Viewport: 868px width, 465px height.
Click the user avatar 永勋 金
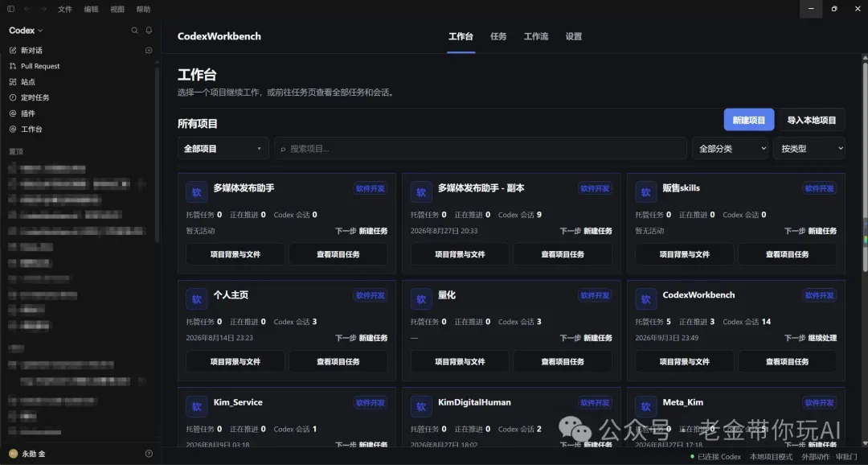click(x=14, y=454)
